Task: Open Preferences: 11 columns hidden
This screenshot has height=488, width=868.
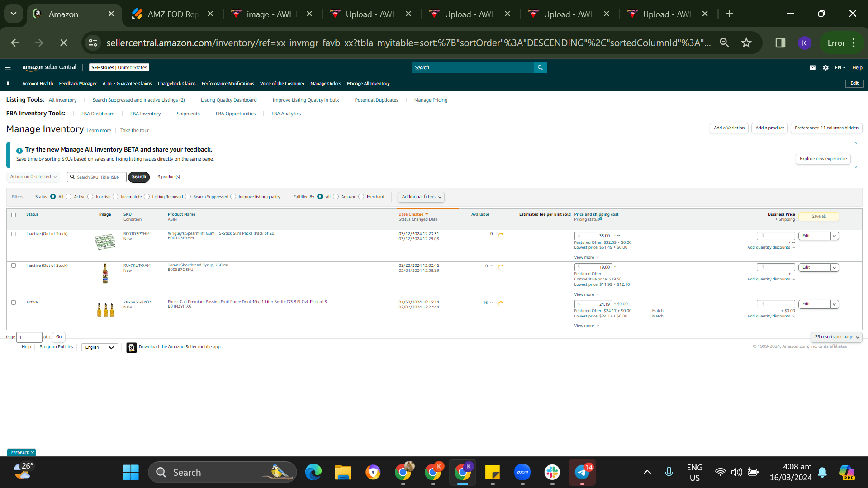Action: point(826,128)
